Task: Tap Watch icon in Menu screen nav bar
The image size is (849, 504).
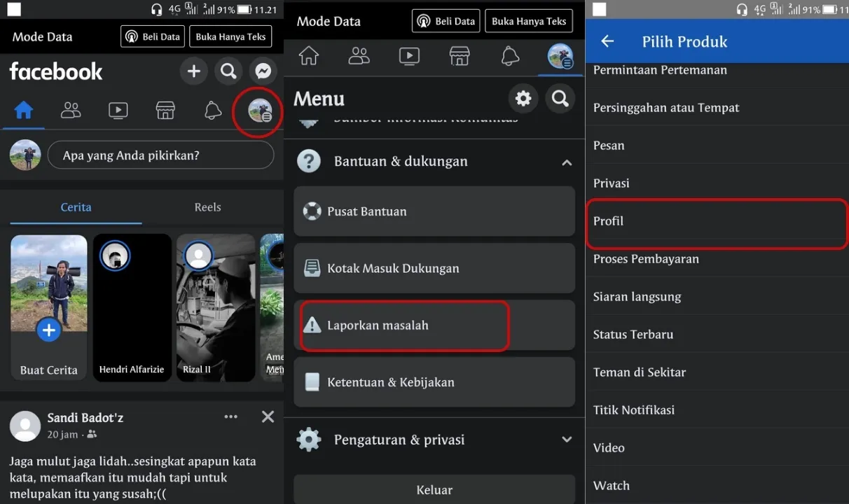Action: click(x=409, y=57)
